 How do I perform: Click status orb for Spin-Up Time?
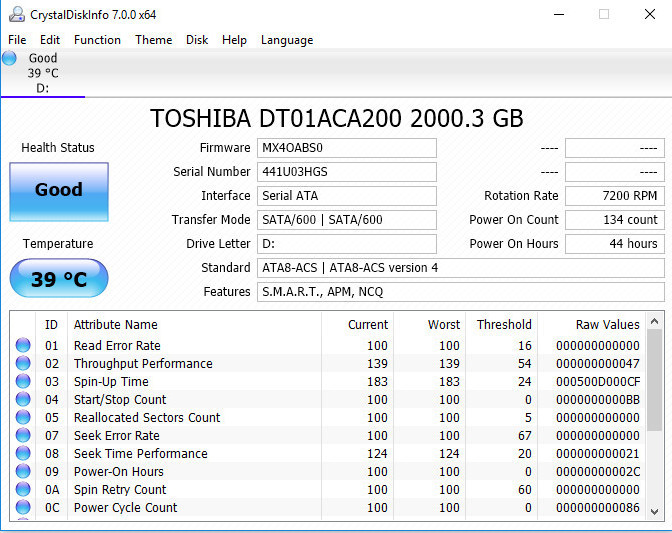(x=23, y=381)
